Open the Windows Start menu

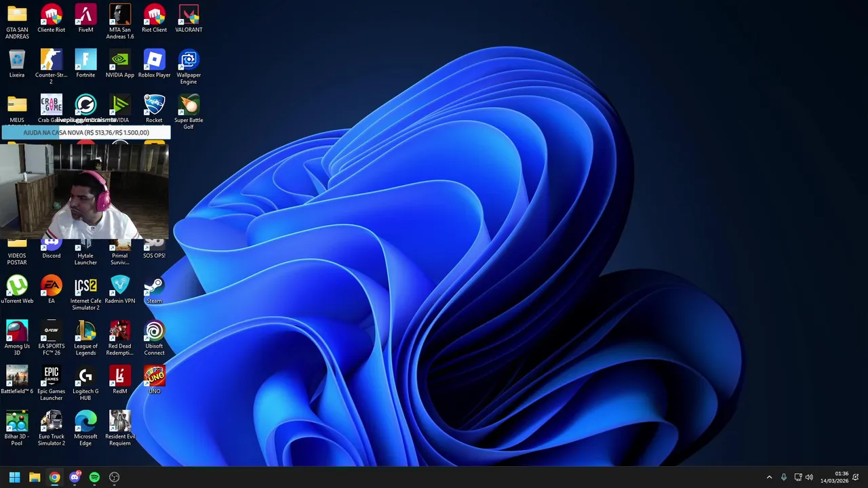click(x=14, y=477)
